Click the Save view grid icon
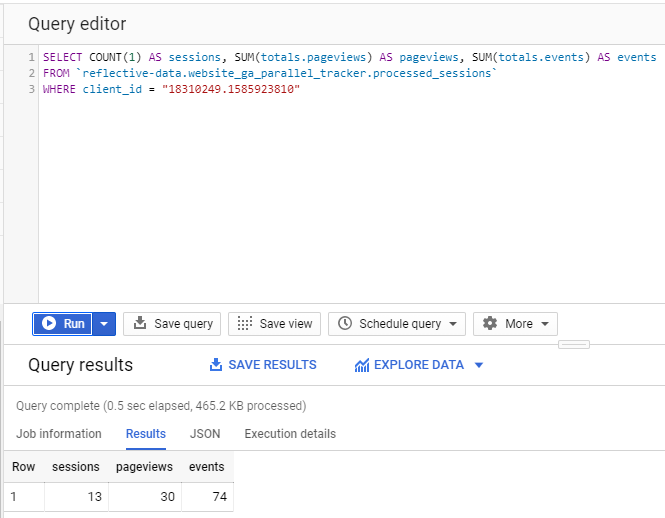This screenshot has width=665, height=518. [245, 323]
